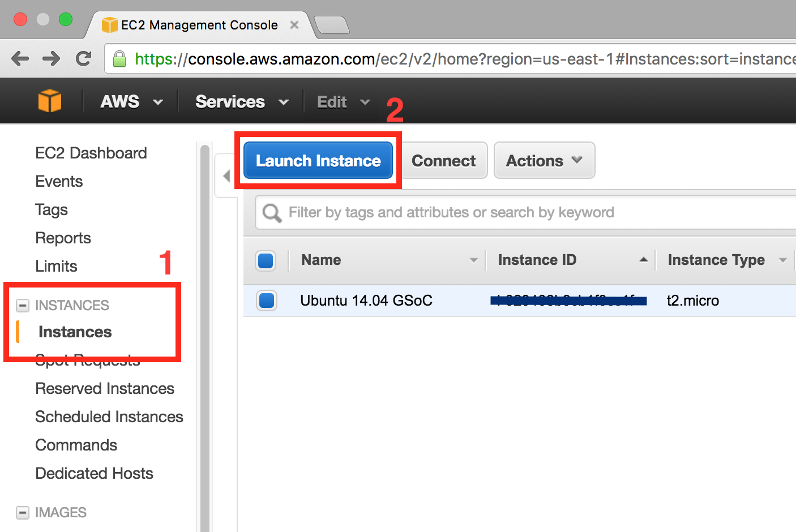The image size is (796, 532).
Task: Open Dedicated Hosts in the sidebar
Action: pyautogui.click(x=94, y=473)
